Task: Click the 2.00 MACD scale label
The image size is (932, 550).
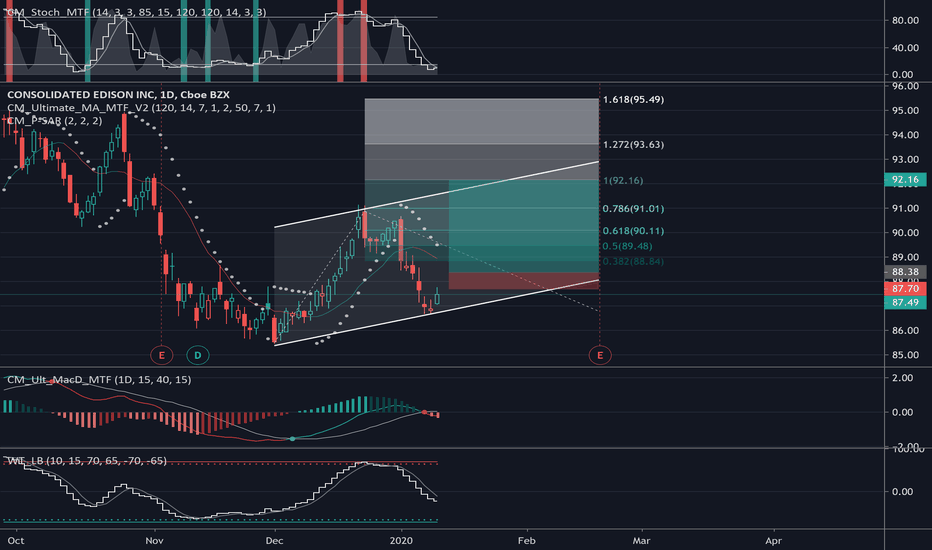Action: click(903, 378)
